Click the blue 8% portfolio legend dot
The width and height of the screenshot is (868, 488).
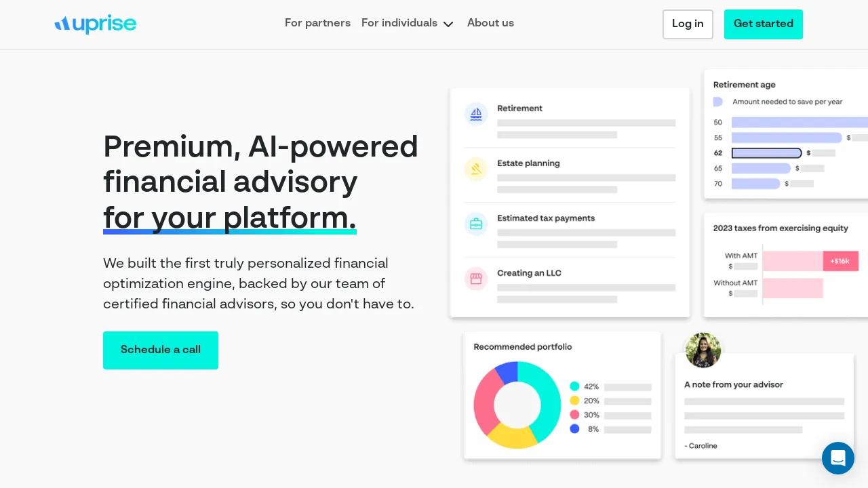574,429
